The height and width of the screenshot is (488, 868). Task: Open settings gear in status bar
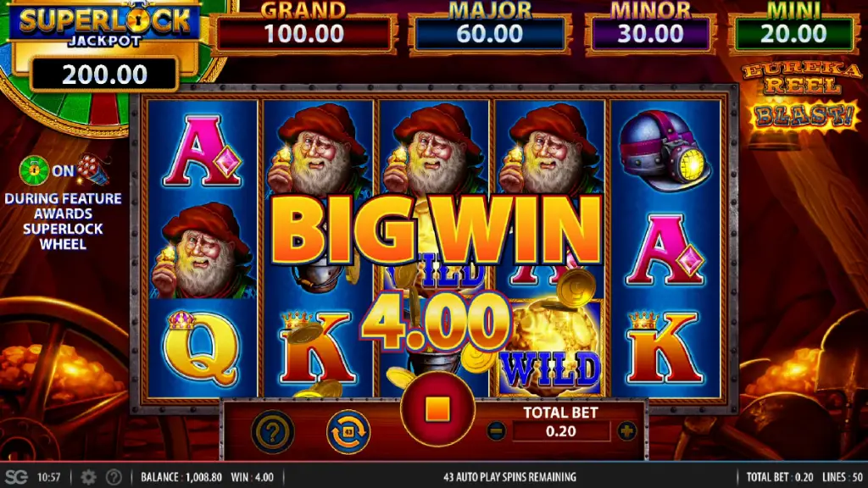coord(88,477)
